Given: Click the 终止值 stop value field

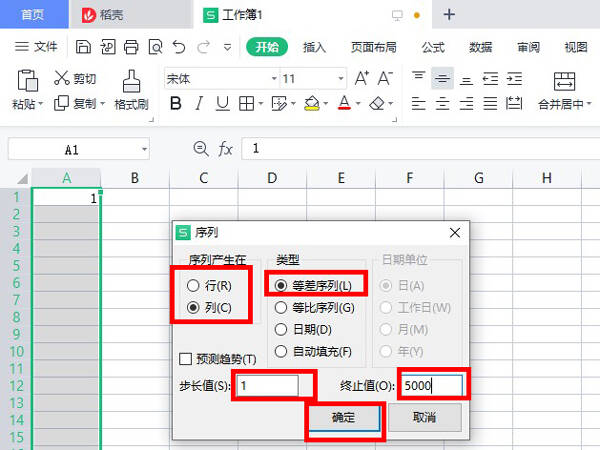Looking at the screenshot, I should pyautogui.click(x=431, y=385).
